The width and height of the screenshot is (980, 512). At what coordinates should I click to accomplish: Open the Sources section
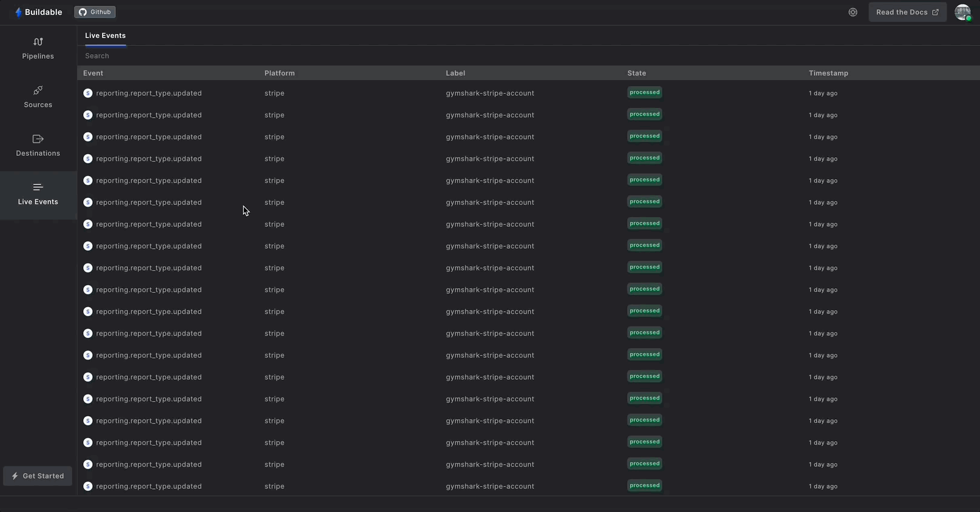38,97
